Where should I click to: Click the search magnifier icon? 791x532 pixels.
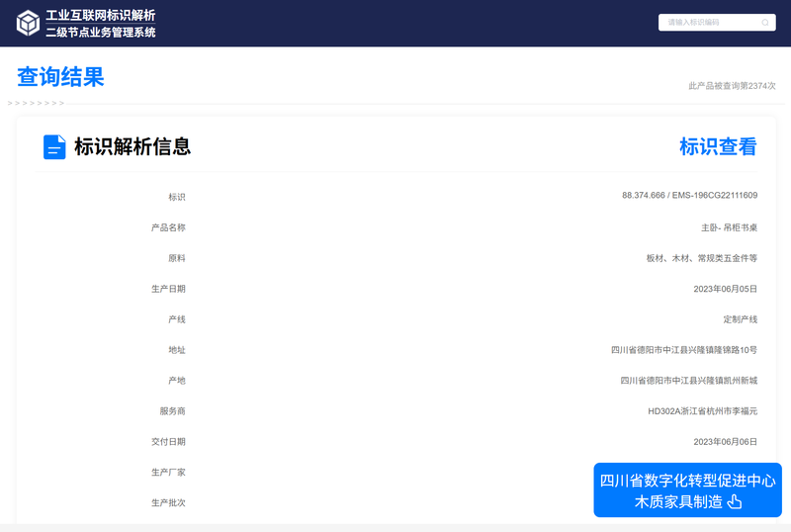point(764,22)
